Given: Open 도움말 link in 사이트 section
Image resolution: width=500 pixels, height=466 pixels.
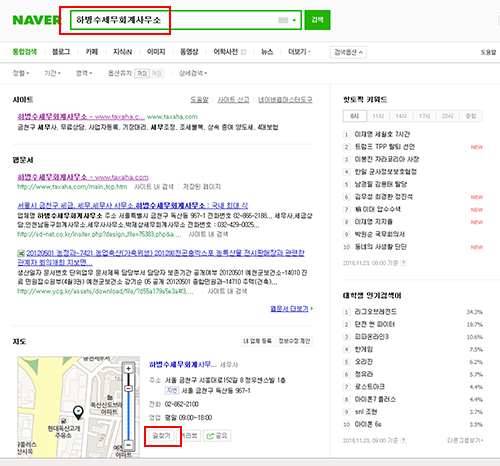Looking at the screenshot, I should (199, 100).
